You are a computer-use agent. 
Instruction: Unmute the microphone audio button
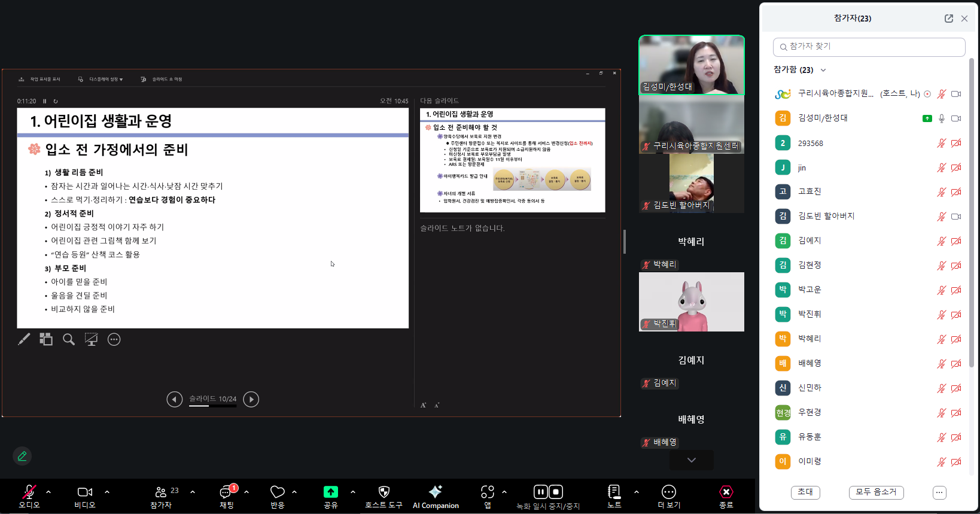click(29, 496)
